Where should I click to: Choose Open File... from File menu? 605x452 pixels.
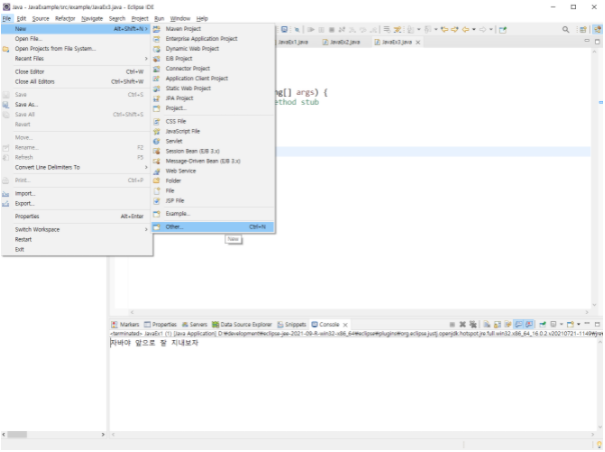click(77, 39)
